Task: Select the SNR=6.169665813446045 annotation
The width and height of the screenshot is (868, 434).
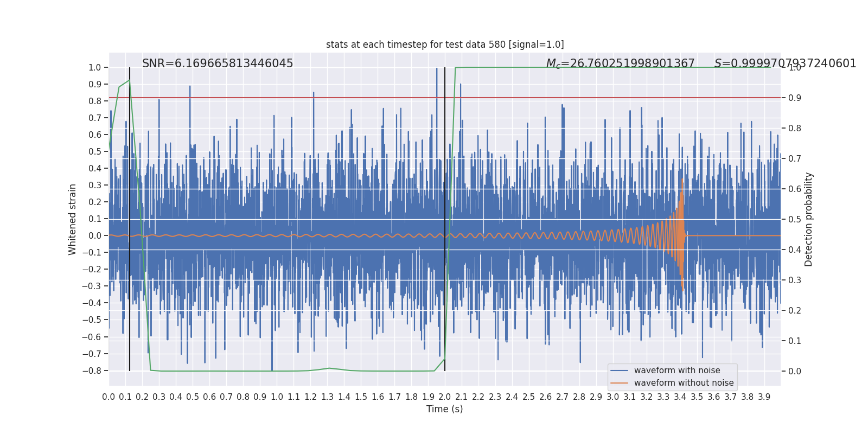Action: pos(218,63)
